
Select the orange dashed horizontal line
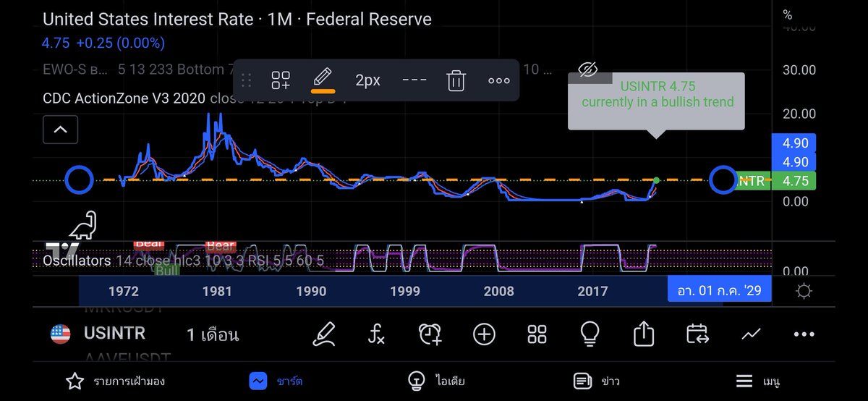pyautogui.click(x=401, y=179)
